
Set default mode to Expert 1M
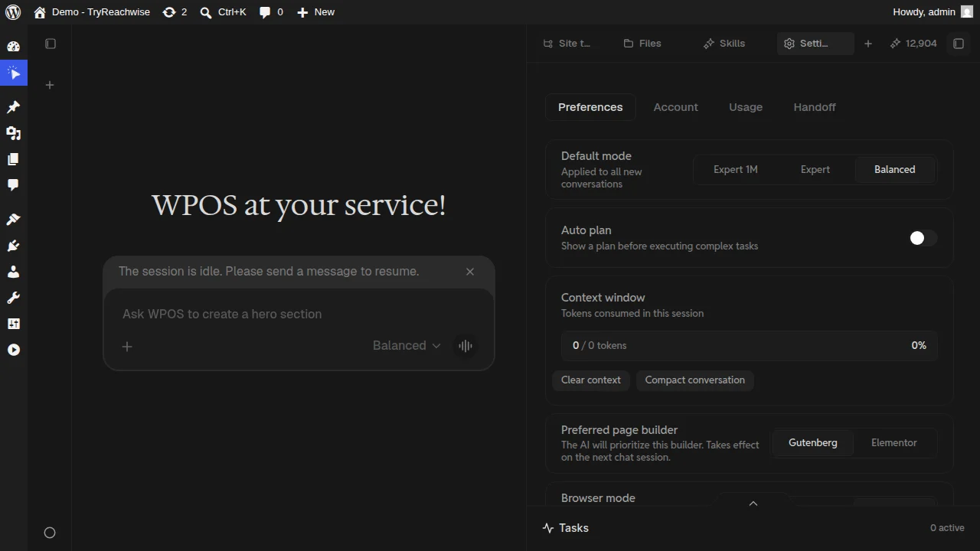click(736, 170)
